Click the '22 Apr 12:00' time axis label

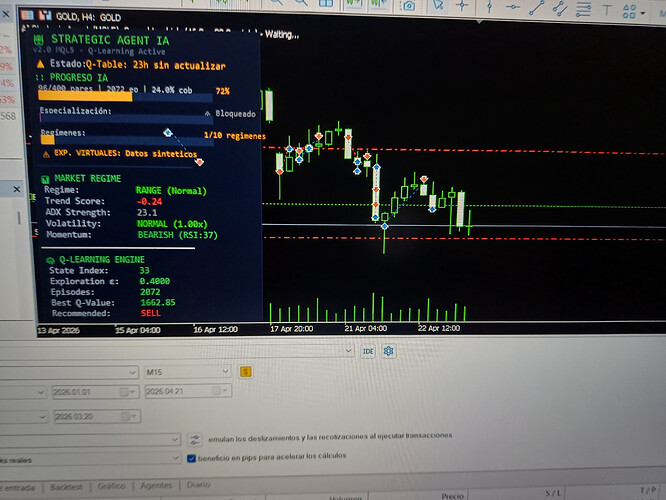(x=439, y=328)
